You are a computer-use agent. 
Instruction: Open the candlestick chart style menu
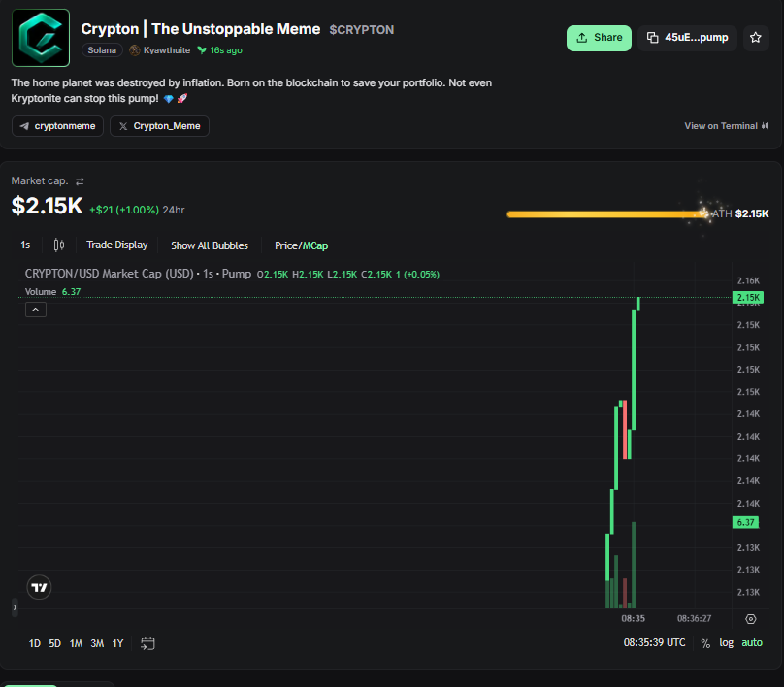(59, 245)
